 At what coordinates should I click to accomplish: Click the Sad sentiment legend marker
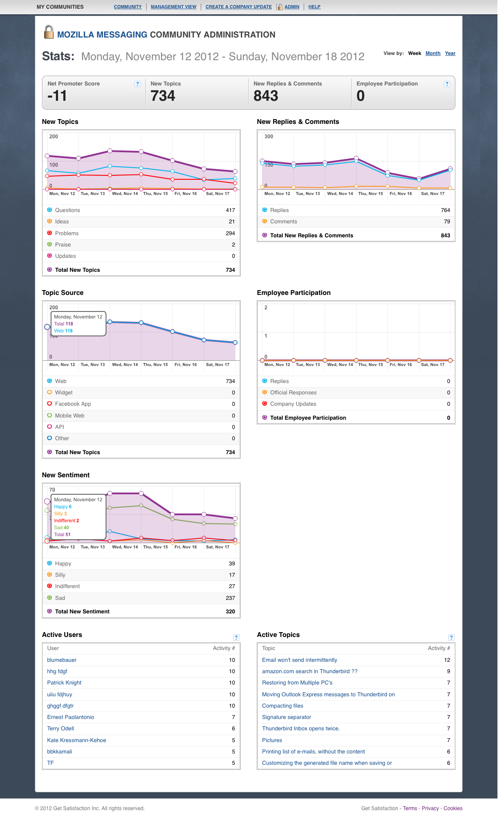tap(49, 598)
